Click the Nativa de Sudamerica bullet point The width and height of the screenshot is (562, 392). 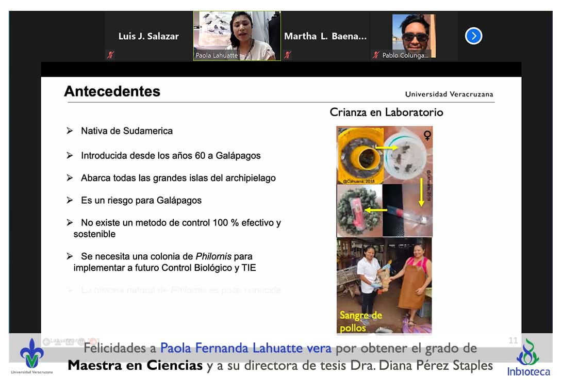pos(126,131)
